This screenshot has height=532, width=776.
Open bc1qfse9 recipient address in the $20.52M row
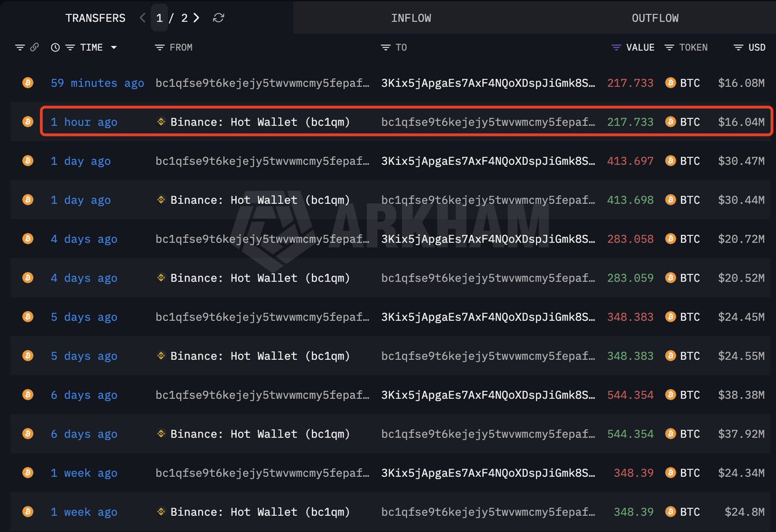(x=488, y=278)
